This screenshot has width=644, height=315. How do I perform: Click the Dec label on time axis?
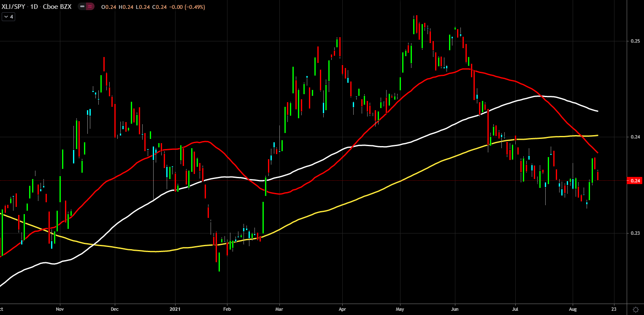[x=115, y=309]
